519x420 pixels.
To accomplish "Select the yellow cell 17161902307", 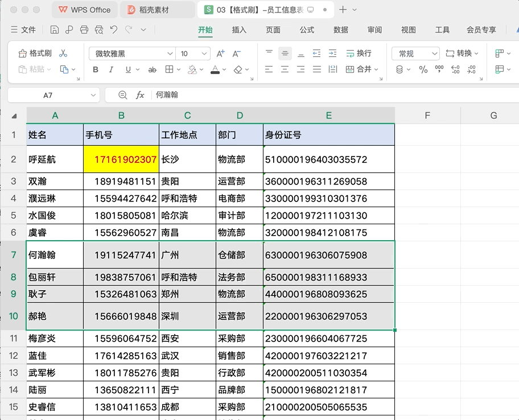I will click(x=121, y=159).
